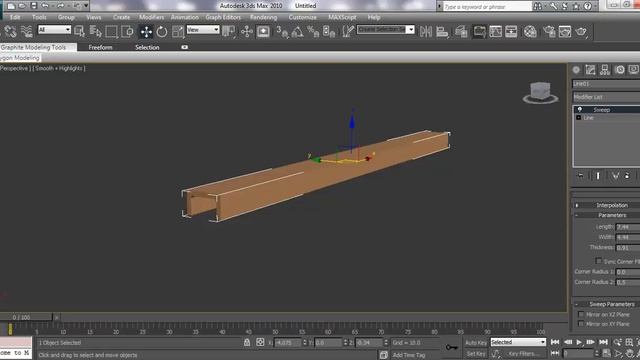Open Select by Name list
The width and height of the screenshot is (640, 360).
(96, 31)
